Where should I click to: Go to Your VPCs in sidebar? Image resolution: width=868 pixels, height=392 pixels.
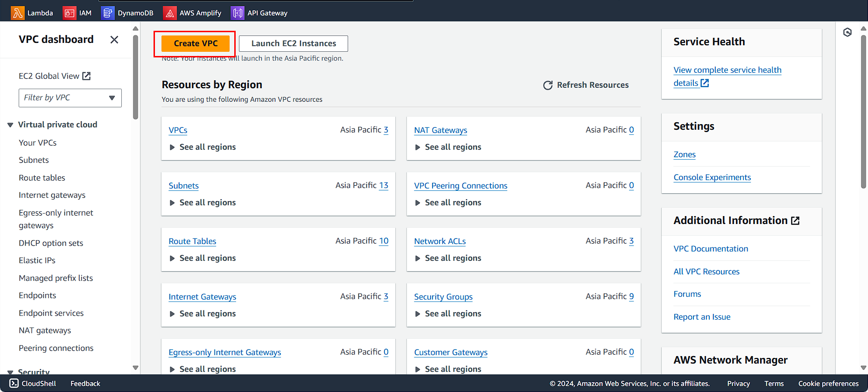(x=38, y=143)
